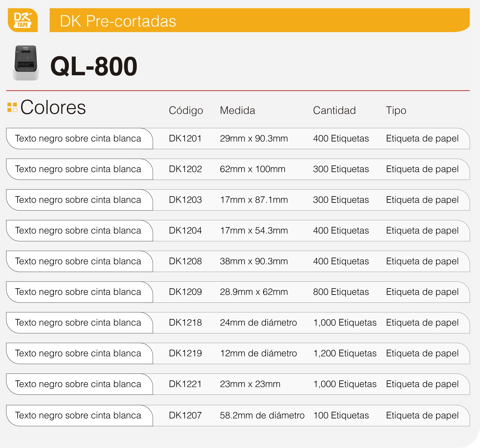
Task: Click measure 23mm x 23mm
Action: tap(250, 384)
